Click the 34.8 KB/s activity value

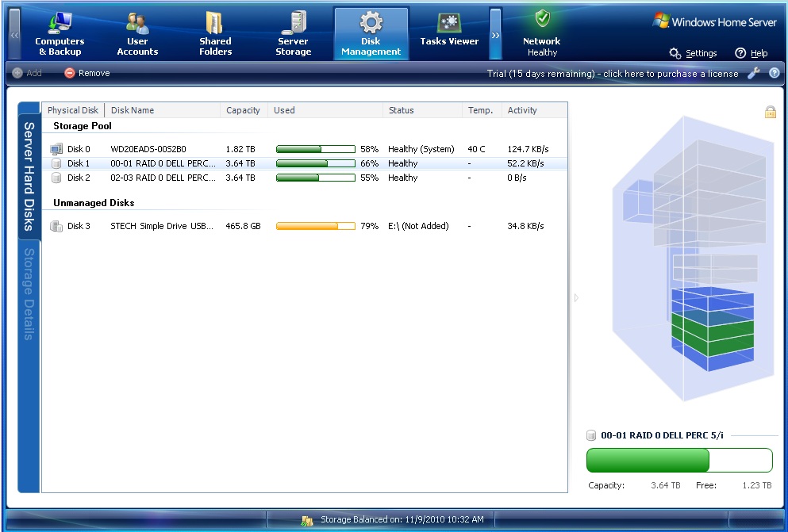(525, 226)
